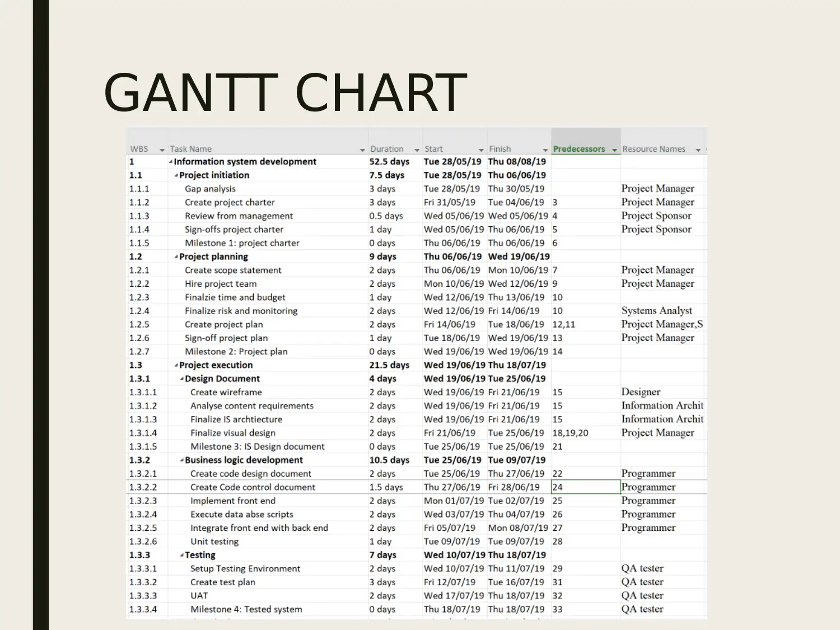Screen dimensions: 840x630
Task: Select the Sign-off project plan task
Action: click(226, 338)
